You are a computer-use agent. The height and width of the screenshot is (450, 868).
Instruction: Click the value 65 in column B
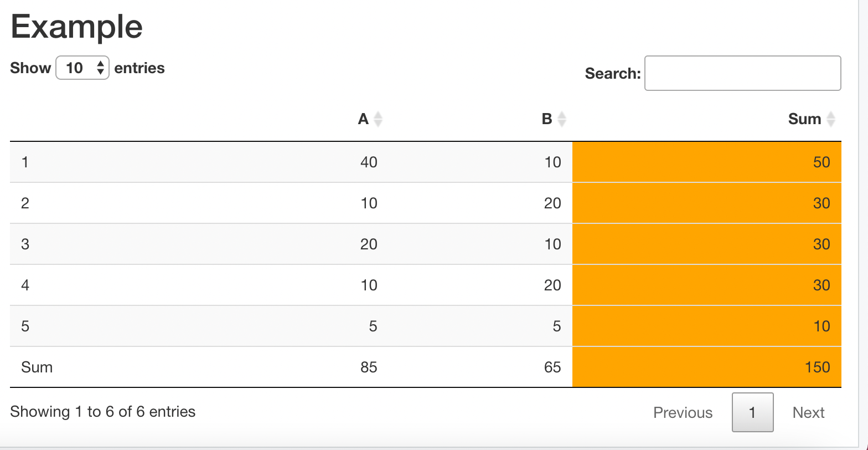552,367
